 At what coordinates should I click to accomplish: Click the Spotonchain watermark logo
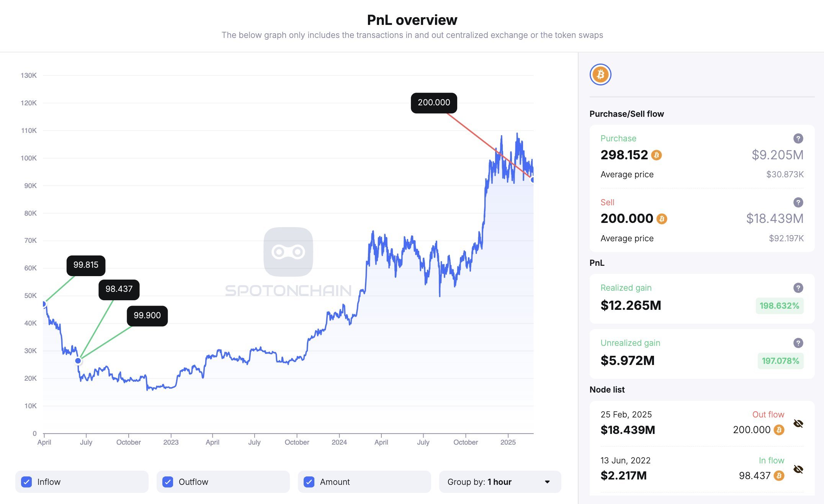288,252
